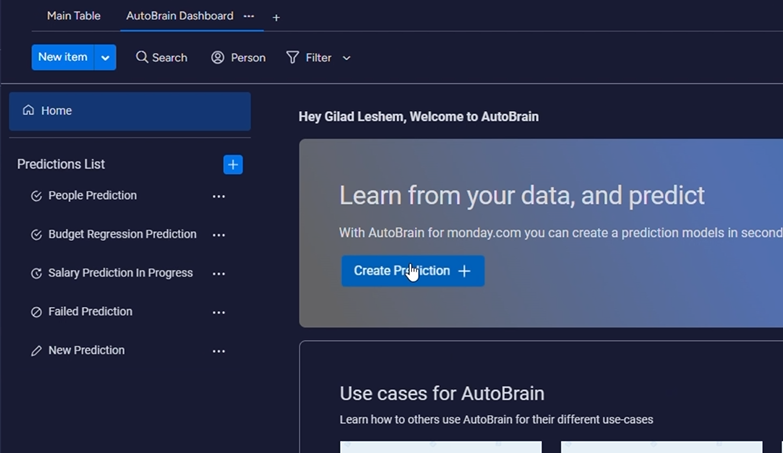The width and height of the screenshot is (783, 453).
Task: Open the Failed Prediction entry
Action: 90,312
